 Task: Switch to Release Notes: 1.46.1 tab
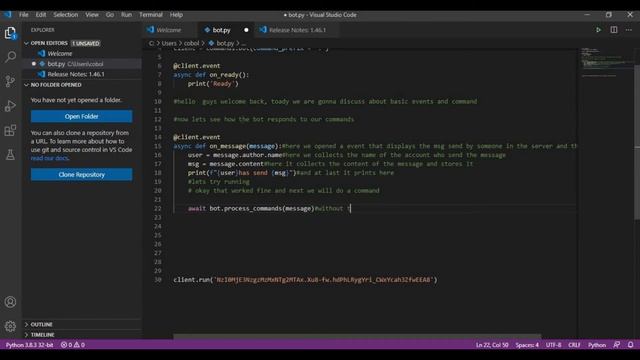[297, 30]
